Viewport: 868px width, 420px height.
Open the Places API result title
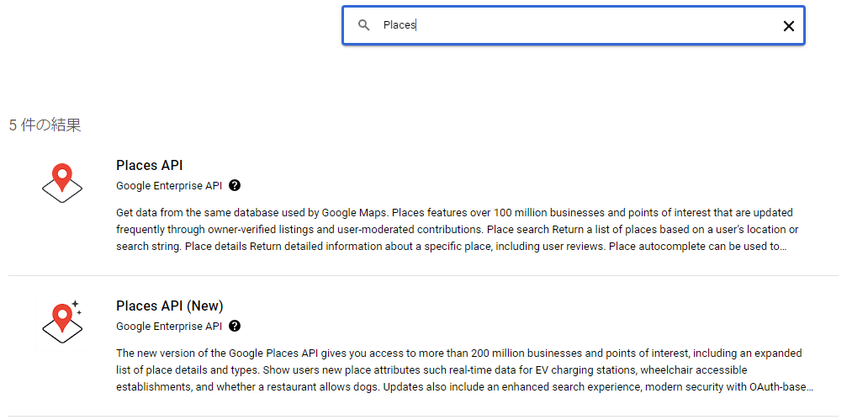click(x=149, y=165)
